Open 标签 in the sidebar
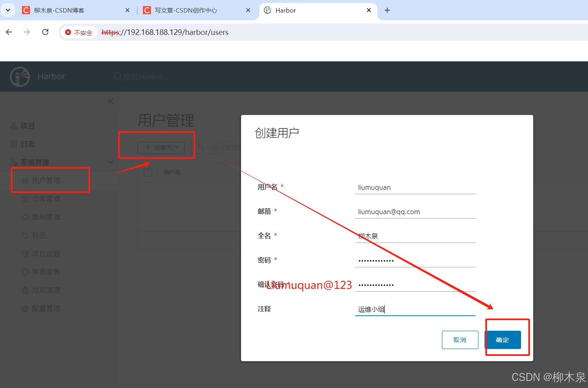 point(39,235)
